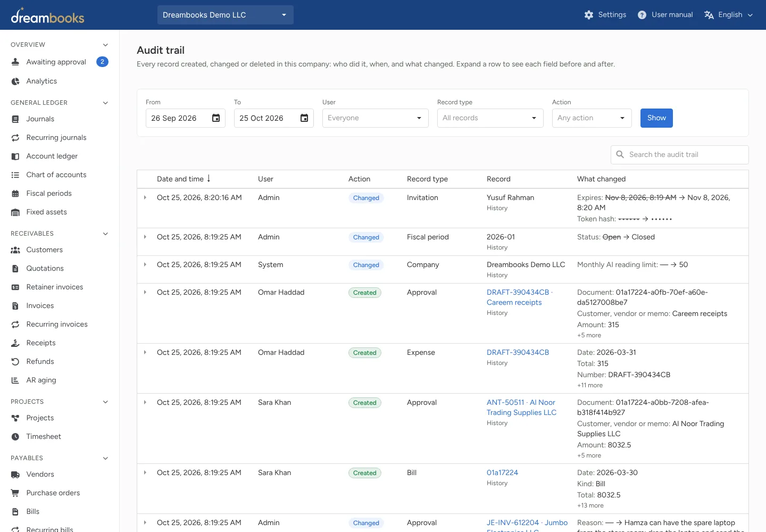Open the Dreambooks Demo LLC company dropdown
This screenshot has width=766, height=532.
(x=226, y=15)
